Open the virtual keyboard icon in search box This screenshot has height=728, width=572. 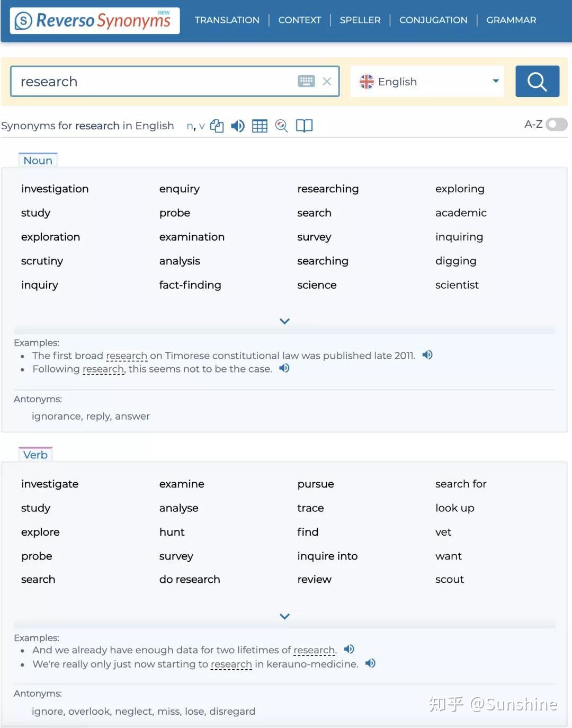(306, 81)
